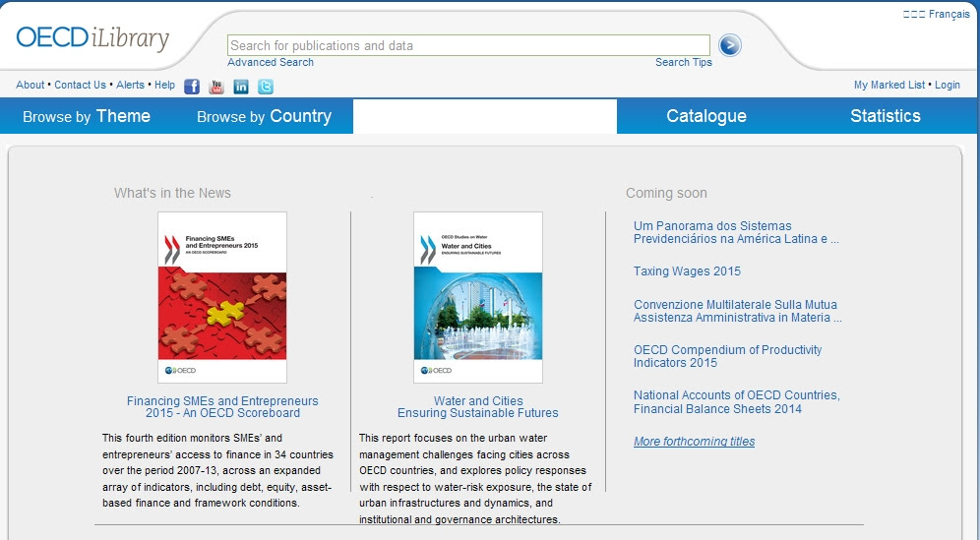Screen dimensions: 980x540
Task: Open Advanced Search
Action: (271, 62)
